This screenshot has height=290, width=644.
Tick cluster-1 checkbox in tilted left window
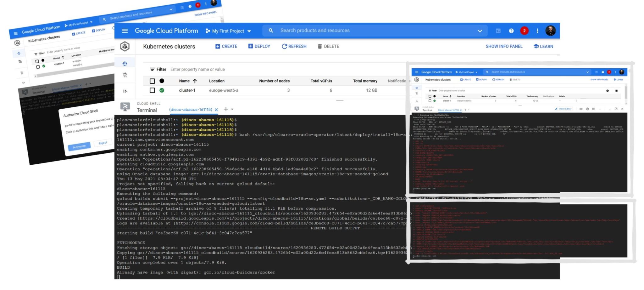click(x=38, y=67)
